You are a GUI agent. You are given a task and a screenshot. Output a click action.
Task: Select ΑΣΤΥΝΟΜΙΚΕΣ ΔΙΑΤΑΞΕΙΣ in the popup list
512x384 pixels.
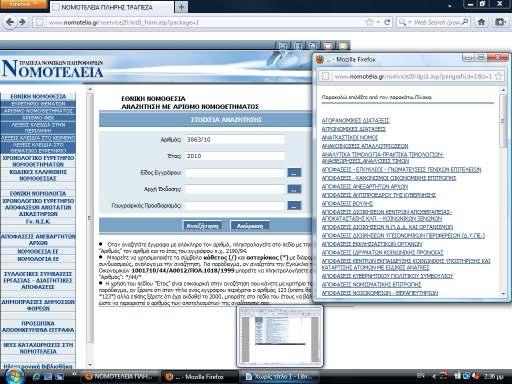click(x=353, y=129)
